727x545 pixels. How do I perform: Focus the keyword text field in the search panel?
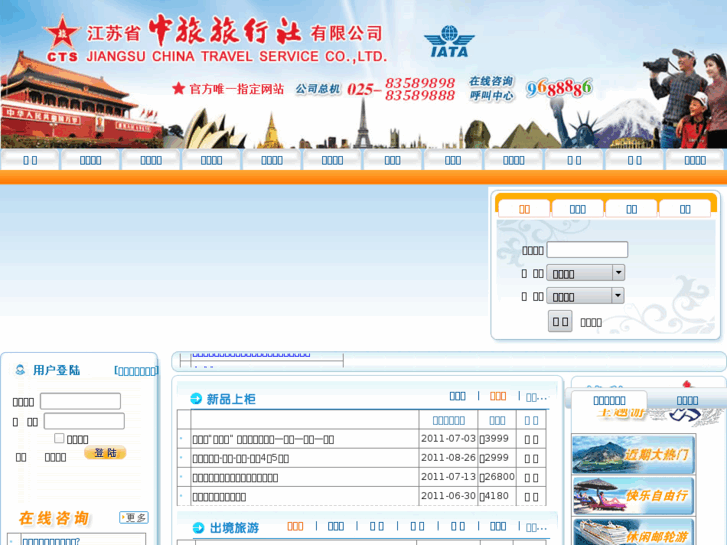point(587,250)
